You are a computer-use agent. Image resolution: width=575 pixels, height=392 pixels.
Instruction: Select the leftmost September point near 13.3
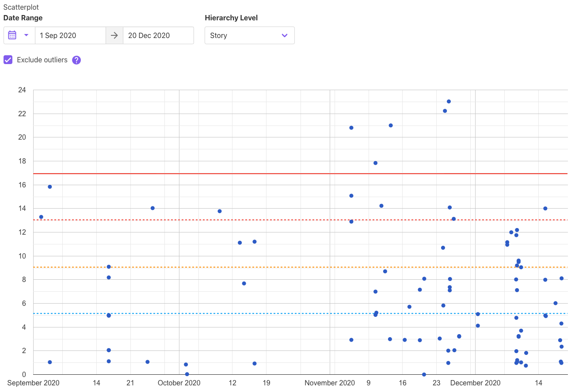tap(41, 217)
